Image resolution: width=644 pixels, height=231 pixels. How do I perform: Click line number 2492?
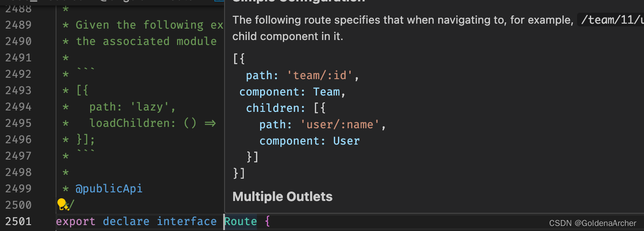pos(18,74)
